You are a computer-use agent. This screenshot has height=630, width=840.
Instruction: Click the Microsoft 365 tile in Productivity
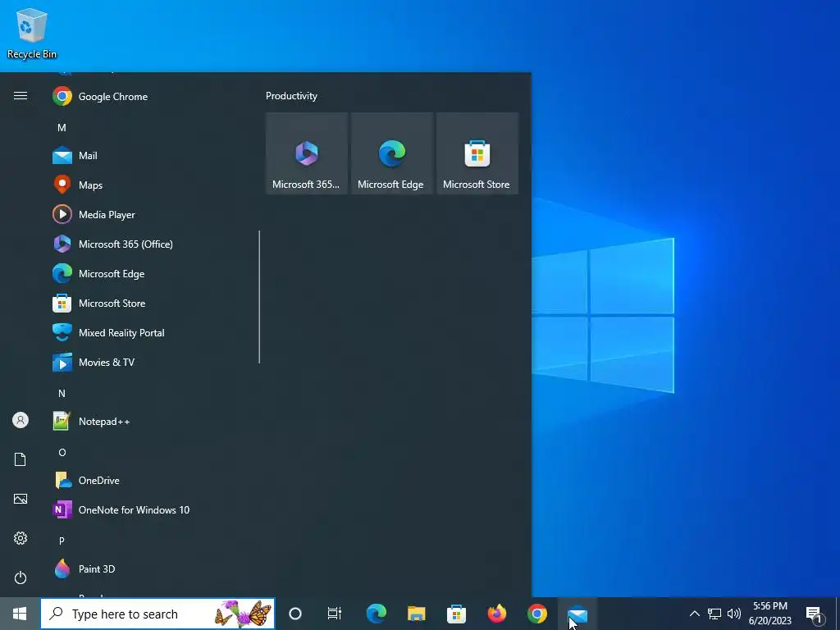point(307,153)
